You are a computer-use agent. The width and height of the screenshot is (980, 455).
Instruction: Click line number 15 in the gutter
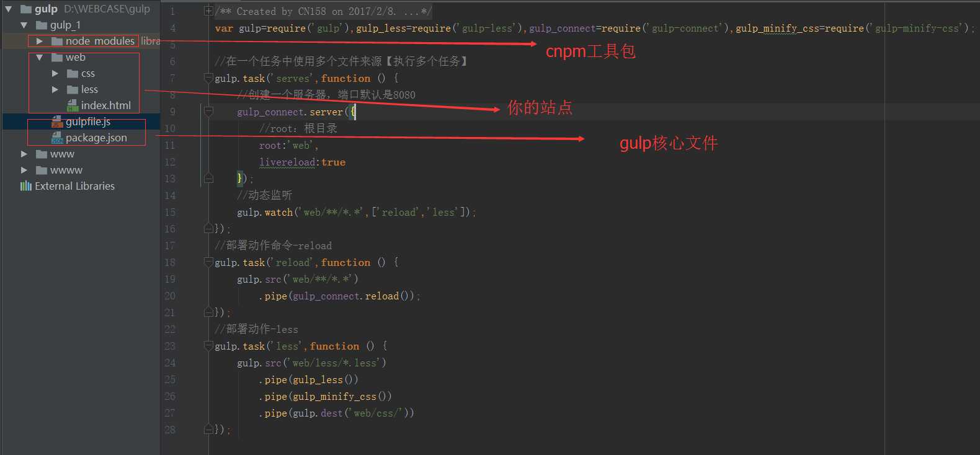coord(170,213)
